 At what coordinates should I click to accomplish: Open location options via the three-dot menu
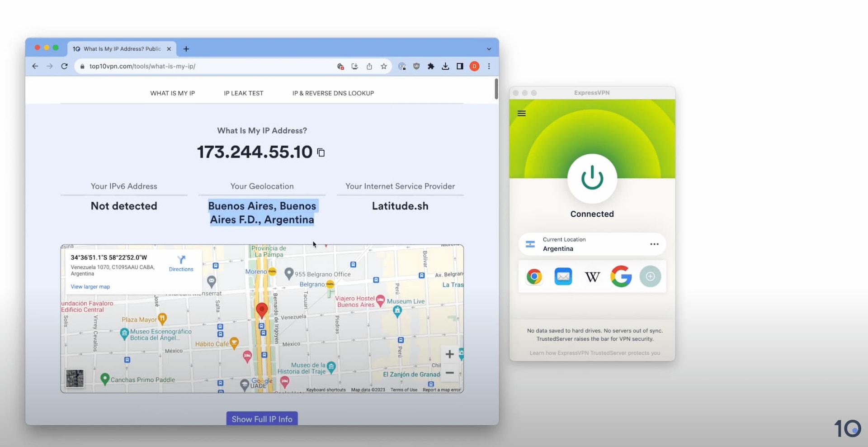click(x=654, y=244)
